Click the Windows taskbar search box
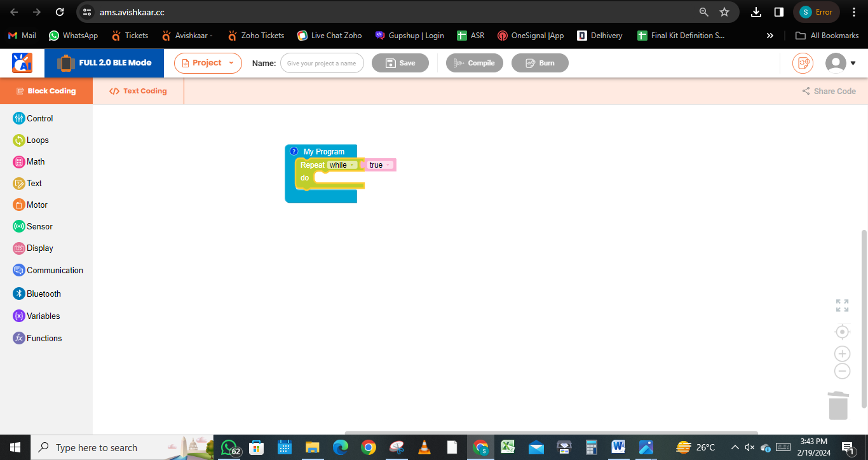Viewport: 868px width, 460px height. [x=123, y=447]
